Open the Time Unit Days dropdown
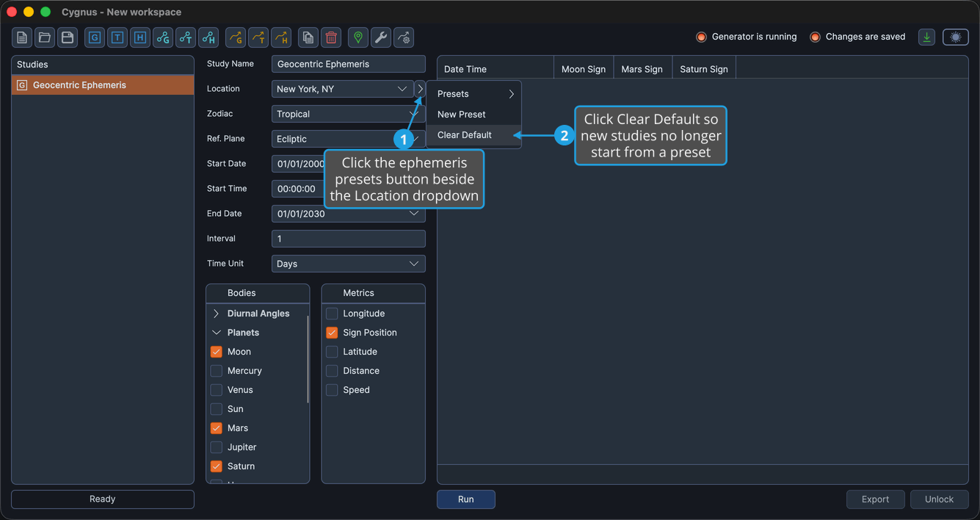Screen dimensions: 980x520 point(348,264)
